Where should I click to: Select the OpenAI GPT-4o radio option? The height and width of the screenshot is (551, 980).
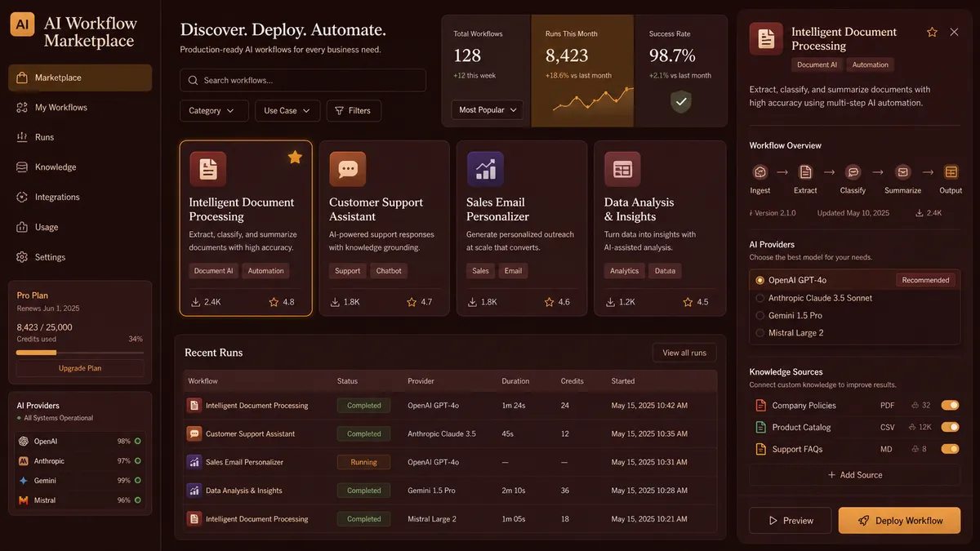[x=760, y=280]
